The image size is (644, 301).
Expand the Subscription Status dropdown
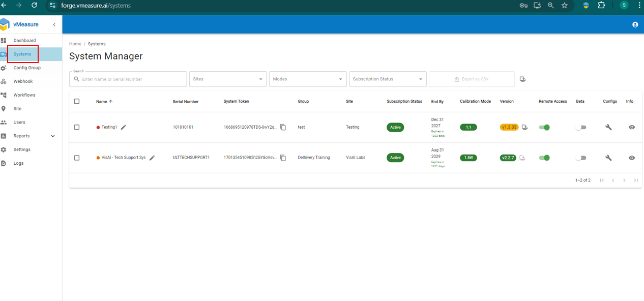point(388,79)
